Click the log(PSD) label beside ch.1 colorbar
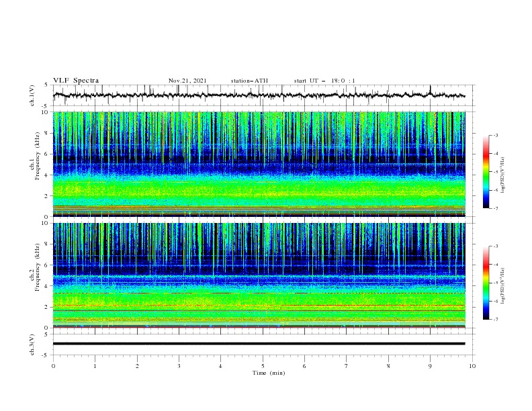 pyautogui.click(x=503, y=175)
